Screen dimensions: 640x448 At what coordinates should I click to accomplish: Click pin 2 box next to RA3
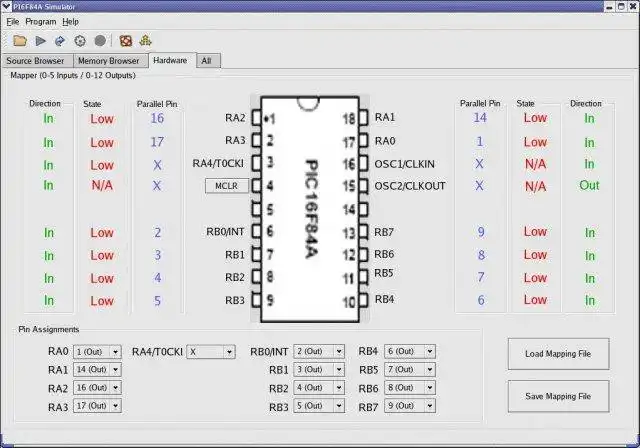pyautogui.click(x=256, y=140)
